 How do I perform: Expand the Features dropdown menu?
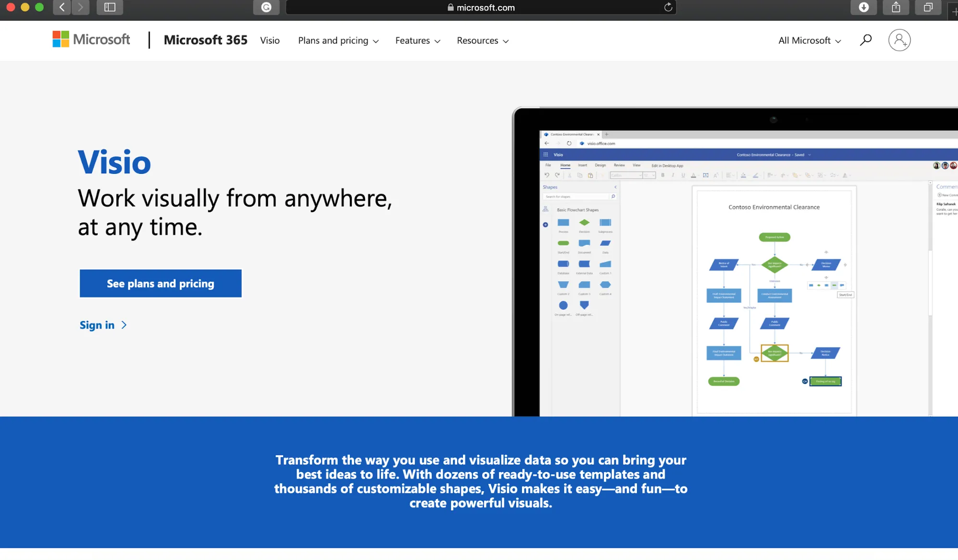418,41
